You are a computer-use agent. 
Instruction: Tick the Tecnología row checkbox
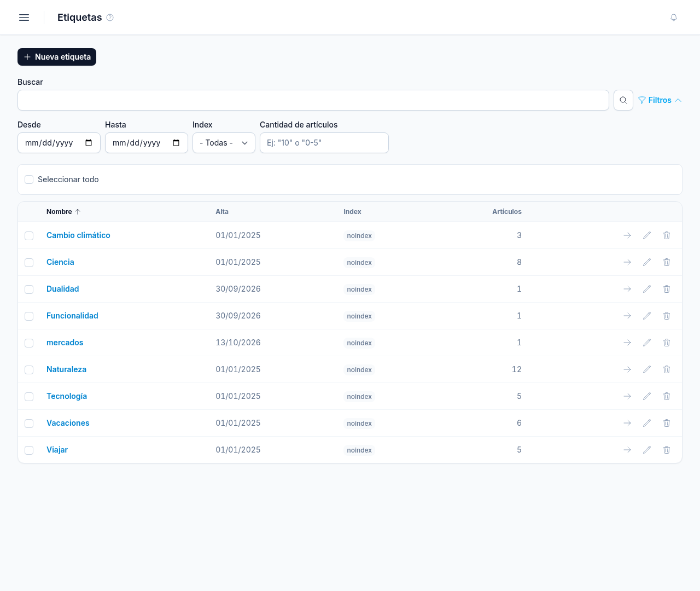29,397
